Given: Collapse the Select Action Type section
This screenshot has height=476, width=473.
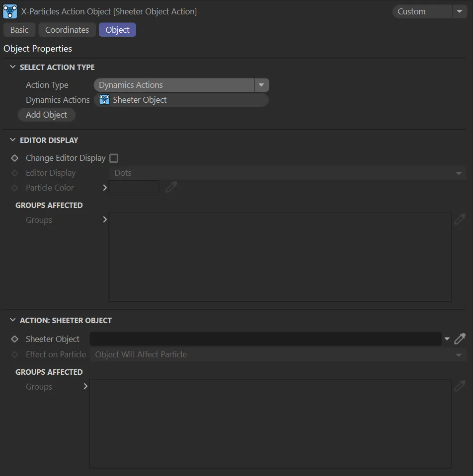Looking at the screenshot, I should 13,67.
